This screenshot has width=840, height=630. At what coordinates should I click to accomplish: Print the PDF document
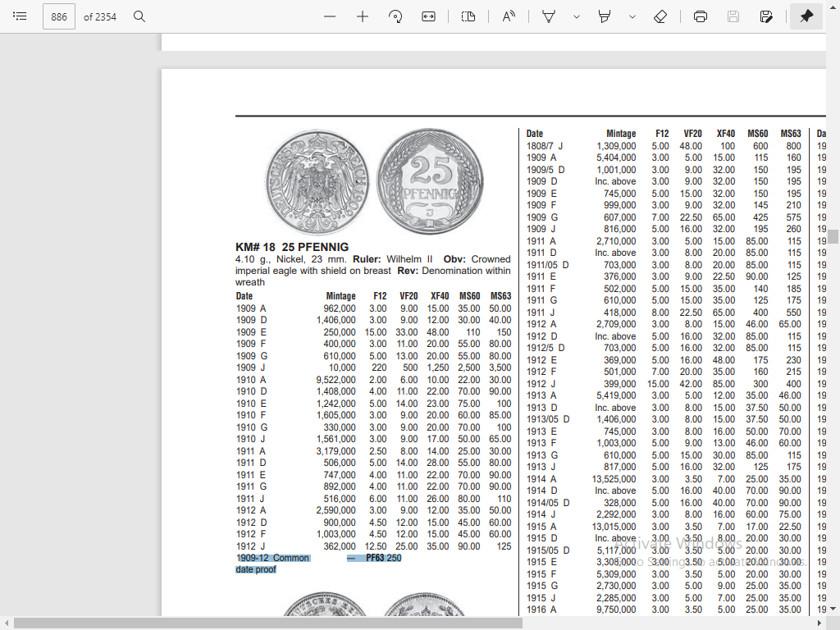(701, 16)
